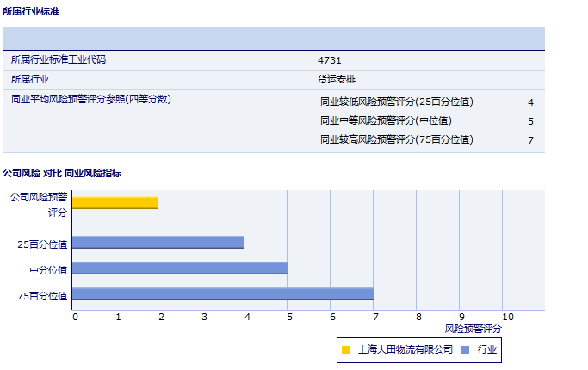Click the 货运安排 industry value
This screenshot has height=370, width=588.
click(337, 79)
